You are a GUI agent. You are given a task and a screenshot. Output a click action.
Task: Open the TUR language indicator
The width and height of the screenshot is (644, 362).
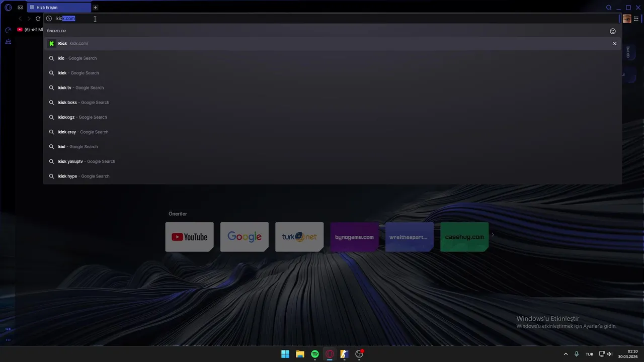tap(589, 354)
